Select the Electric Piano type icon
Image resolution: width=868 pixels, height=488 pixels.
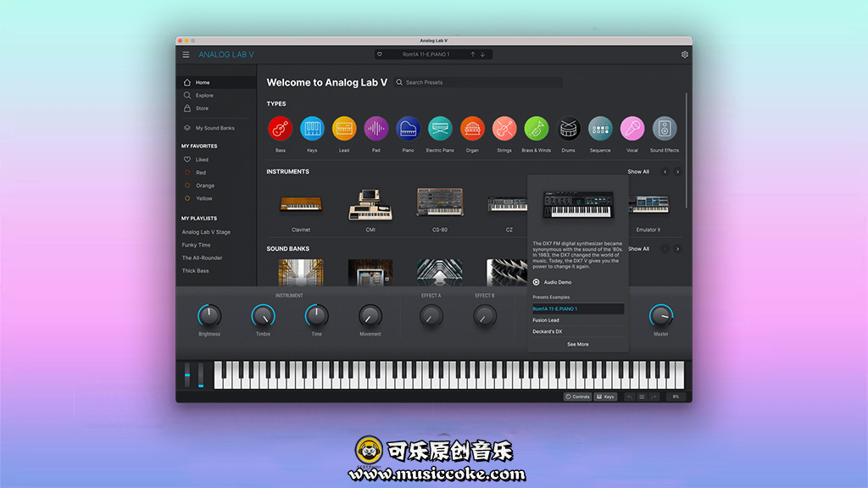(440, 129)
